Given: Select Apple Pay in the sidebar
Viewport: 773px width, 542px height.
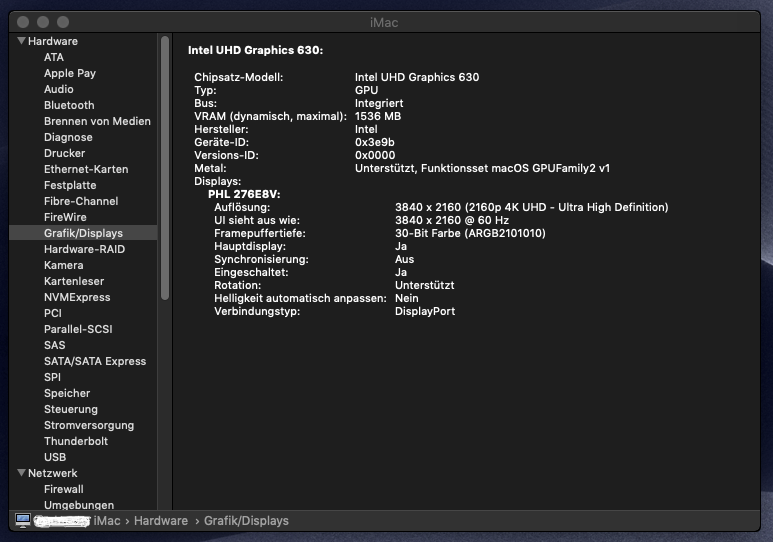Looking at the screenshot, I should pos(70,73).
